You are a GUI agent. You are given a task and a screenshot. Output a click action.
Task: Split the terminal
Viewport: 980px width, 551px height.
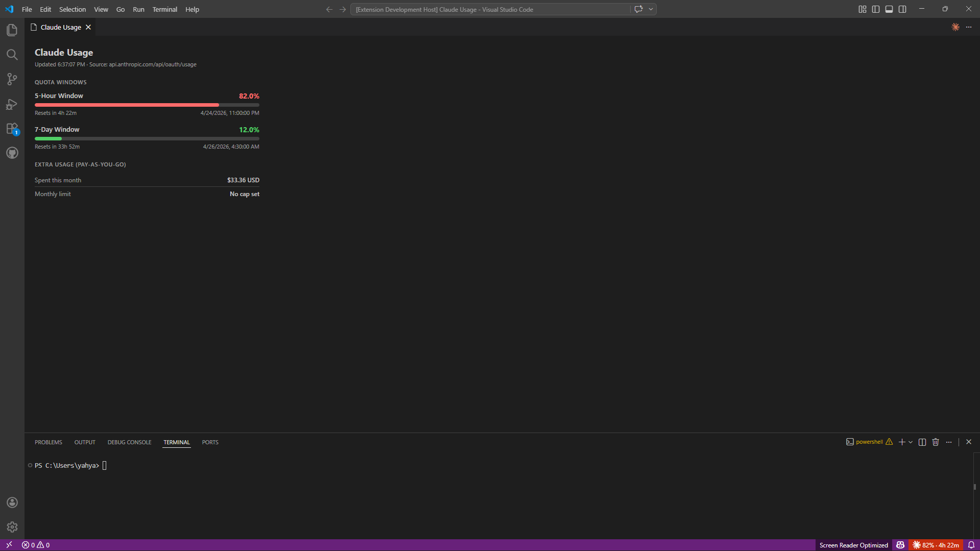pos(922,442)
